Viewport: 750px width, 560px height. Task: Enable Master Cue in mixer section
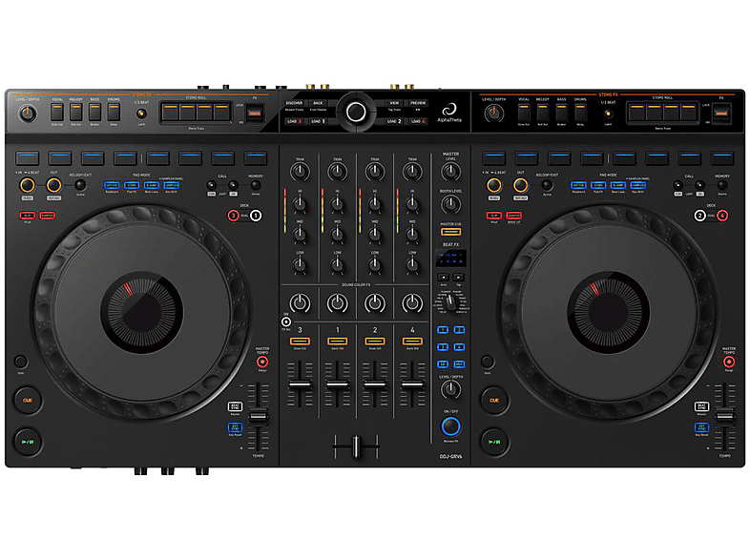(x=450, y=232)
